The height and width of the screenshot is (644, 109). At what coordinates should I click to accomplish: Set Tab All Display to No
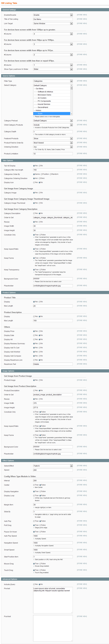pos(40,166)
